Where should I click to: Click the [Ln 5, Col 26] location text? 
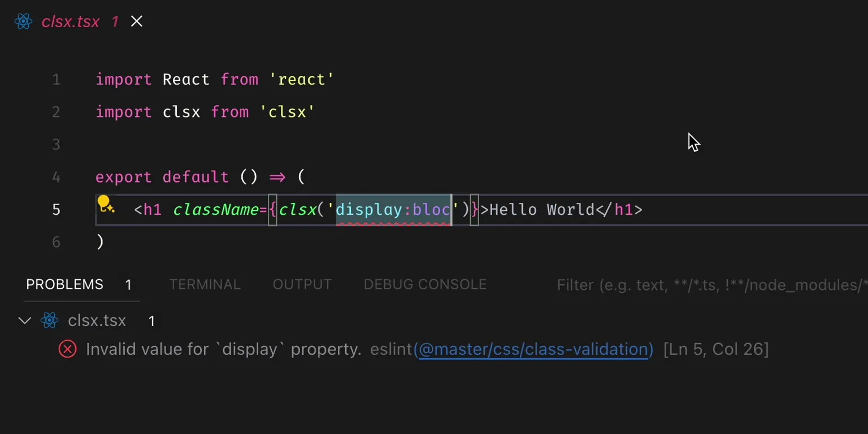[x=716, y=349]
